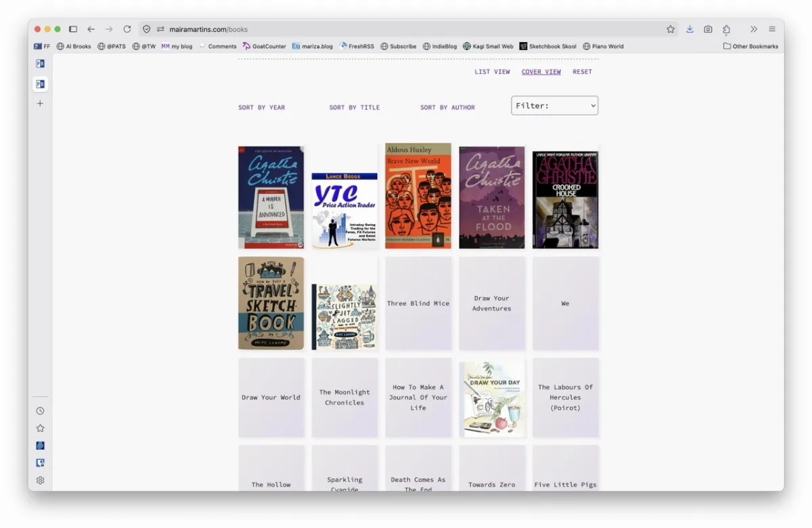Open the Towards Zero card
812x528 pixels.
(492, 468)
